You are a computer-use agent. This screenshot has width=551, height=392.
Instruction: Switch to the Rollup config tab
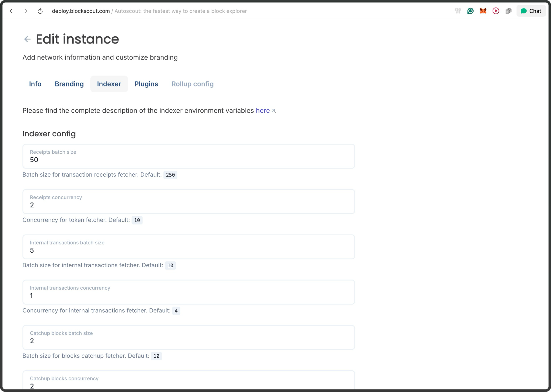tap(193, 84)
